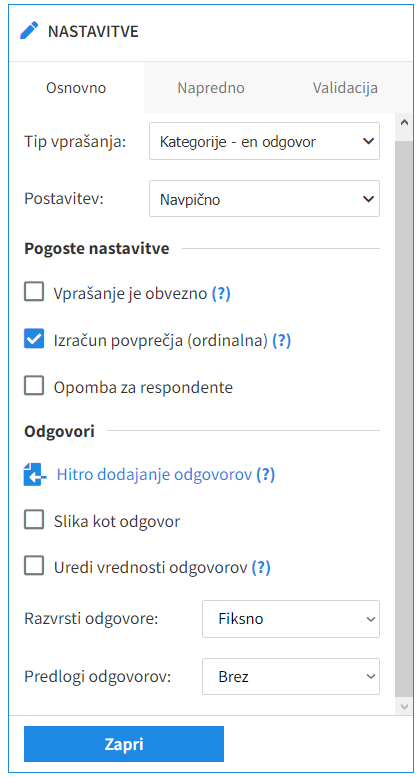Open help (?) for Hitro dodajanje odgovorov
Screen dimensions: 420x778
coord(266,474)
